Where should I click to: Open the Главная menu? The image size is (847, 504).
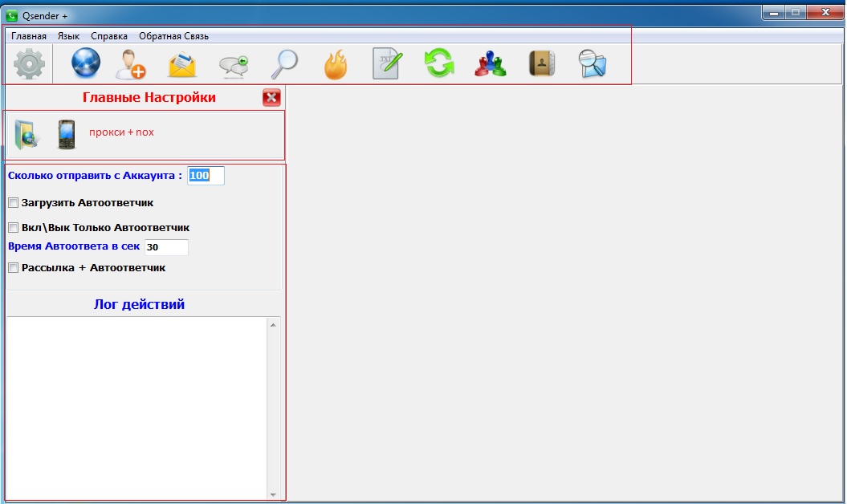[x=29, y=36]
